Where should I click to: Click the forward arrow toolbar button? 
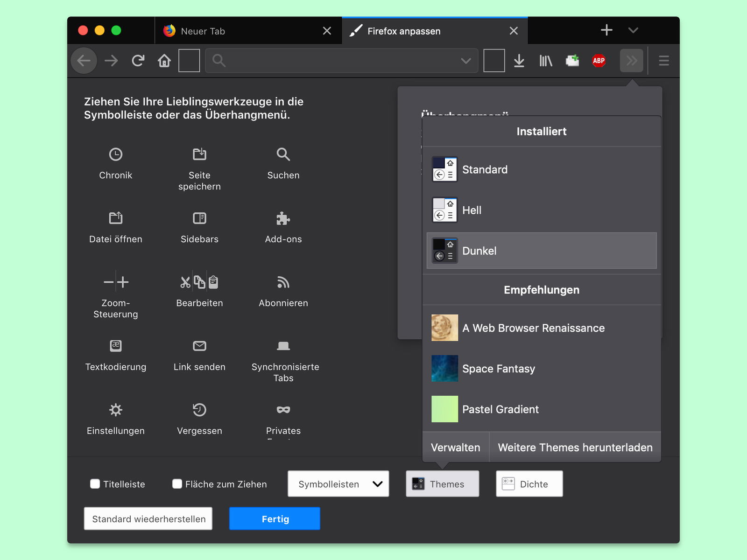click(111, 61)
